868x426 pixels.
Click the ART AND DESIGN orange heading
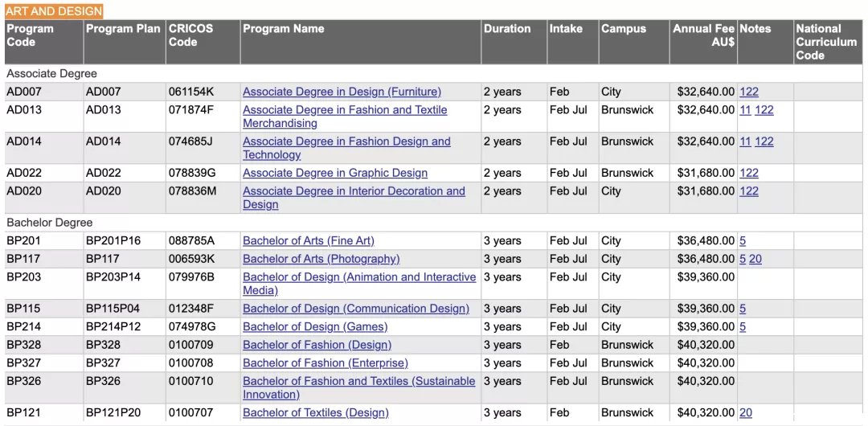(x=54, y=11)
